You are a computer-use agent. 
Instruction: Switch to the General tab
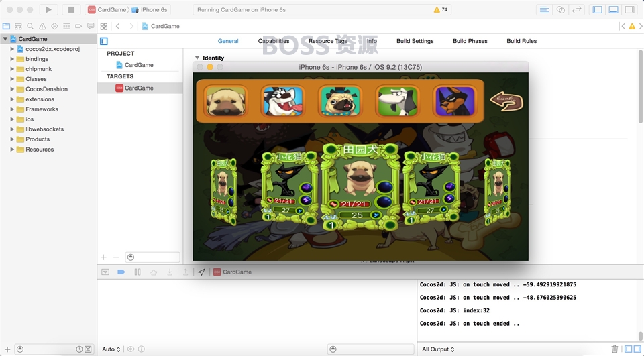(x=228, y=41)
